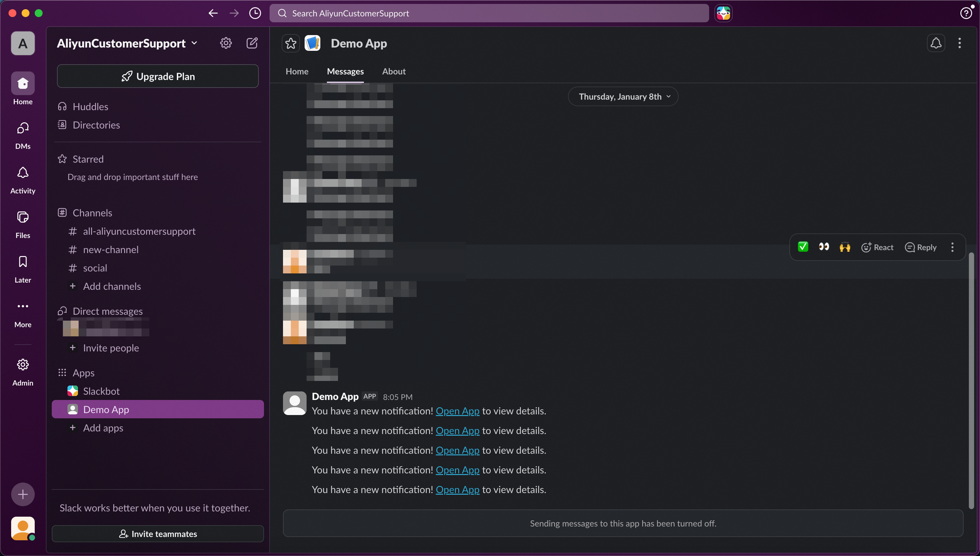This screenshot has height=556, width=980.
Task: Open Demo App header more options
Action: click(x=959, y=43)
